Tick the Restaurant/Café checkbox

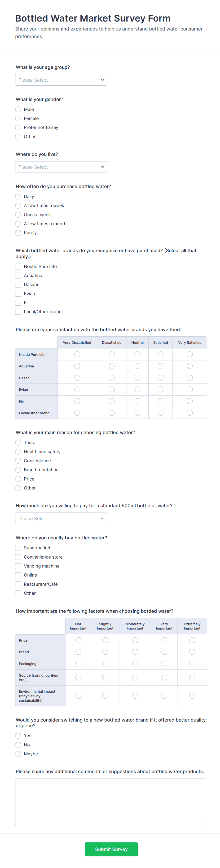[18, 584]
